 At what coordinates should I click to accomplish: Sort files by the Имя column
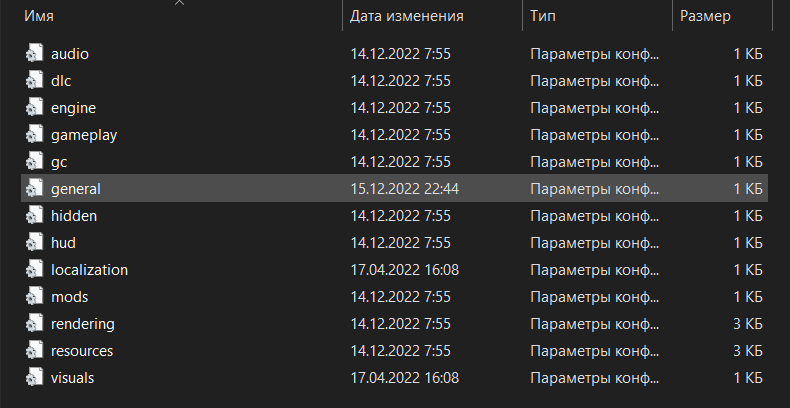tap(100, 16)
